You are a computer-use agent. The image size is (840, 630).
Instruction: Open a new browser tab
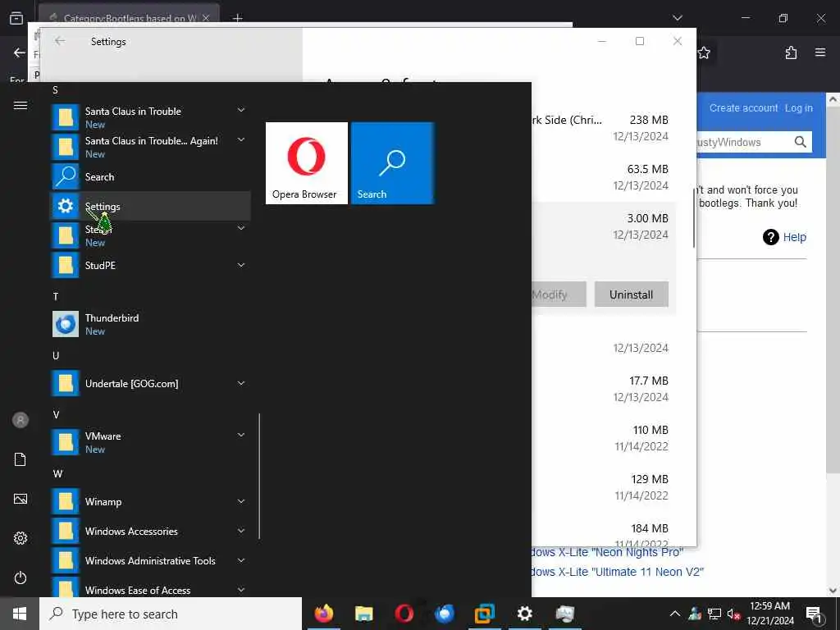(x=237, y=18)
